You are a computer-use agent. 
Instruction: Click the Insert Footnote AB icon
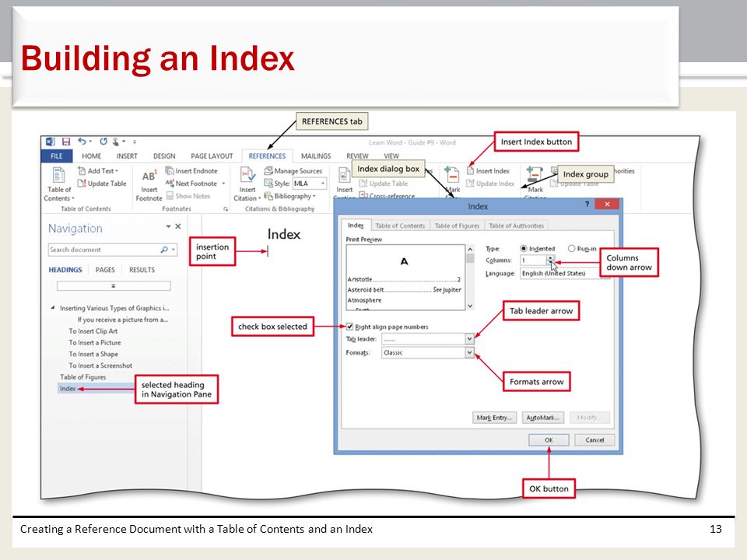(x=149, y=177)
